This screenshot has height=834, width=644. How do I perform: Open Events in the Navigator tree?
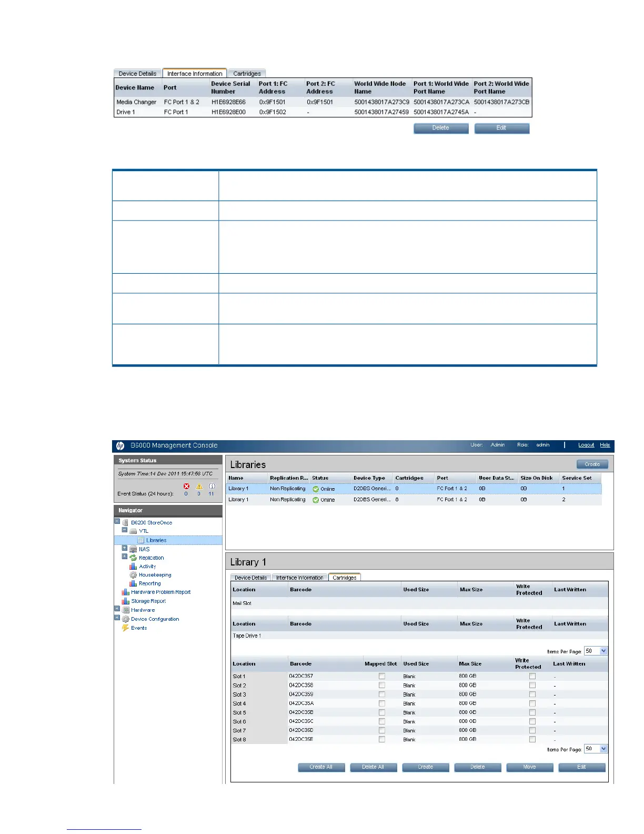pyautogui.click(x=139, y=628)
